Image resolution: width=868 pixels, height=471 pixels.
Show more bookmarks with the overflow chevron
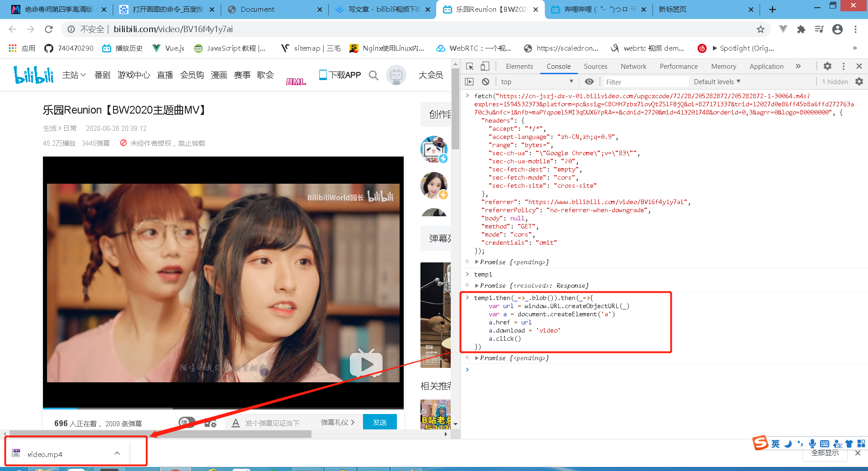[854, 48]
